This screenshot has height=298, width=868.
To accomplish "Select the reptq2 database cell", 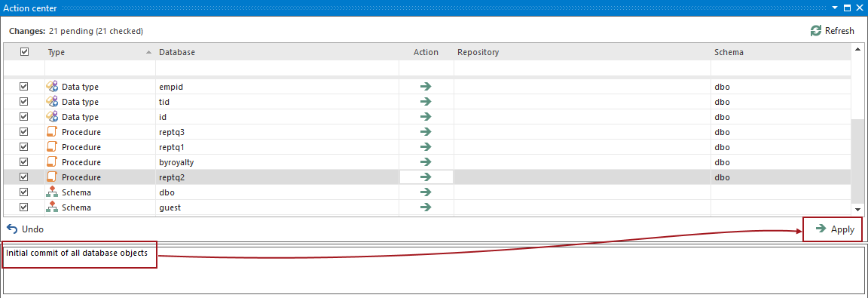I will pyautogui.click(x=277, y=177).
